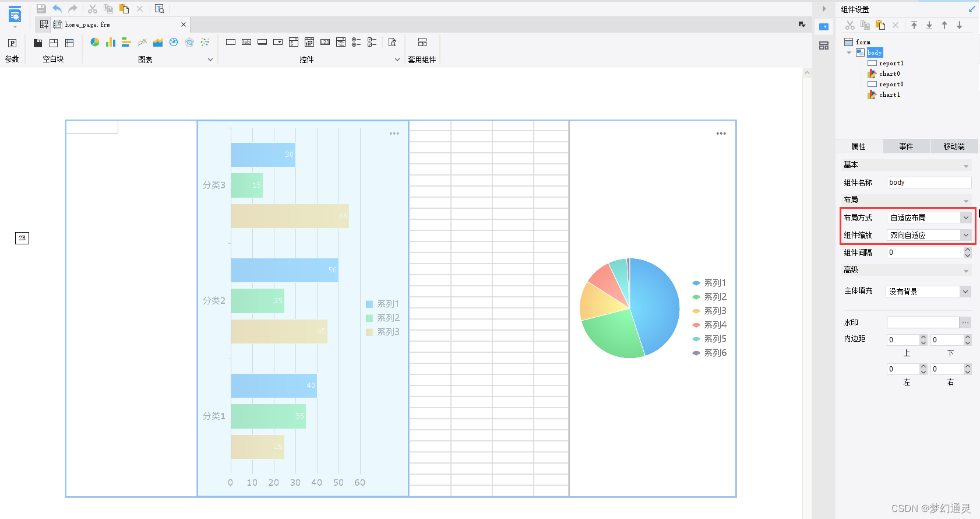Image resolution: width=980 pixels, height=519 pixels.
Task: Insert a gauge chart icon
Action: 174,42
